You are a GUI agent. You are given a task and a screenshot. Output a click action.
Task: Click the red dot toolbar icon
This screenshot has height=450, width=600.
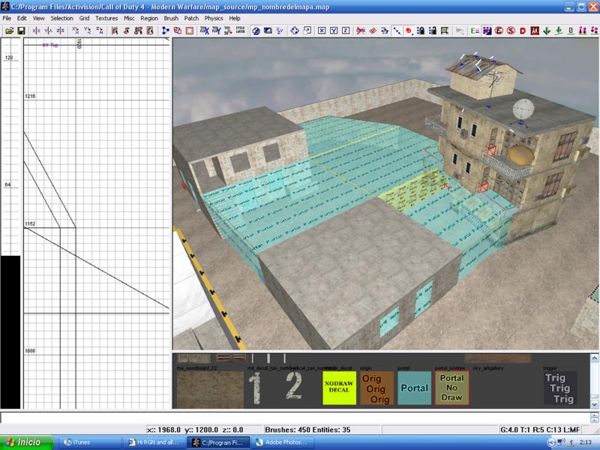click(x=409, y=31)
